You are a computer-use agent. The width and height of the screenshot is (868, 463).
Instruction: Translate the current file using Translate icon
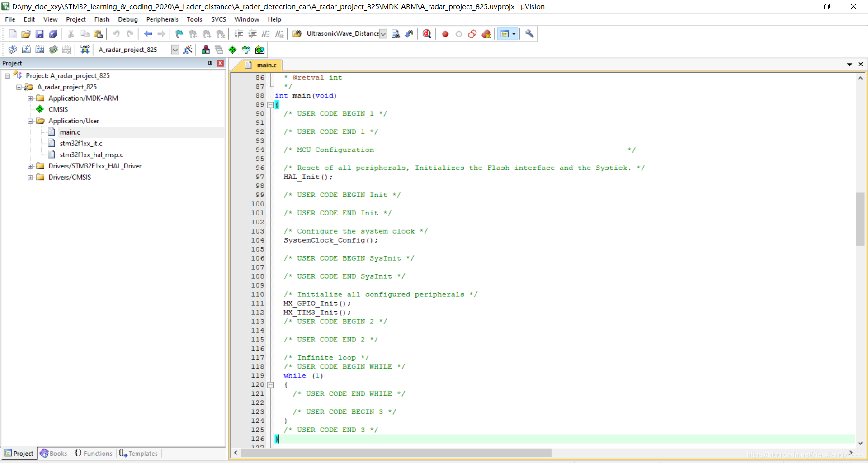[13, 50]
